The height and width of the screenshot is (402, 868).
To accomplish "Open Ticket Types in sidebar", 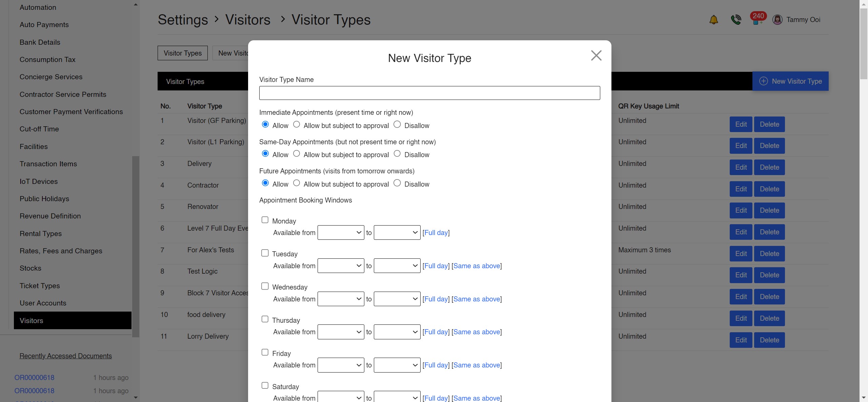I will coord(40,286).
